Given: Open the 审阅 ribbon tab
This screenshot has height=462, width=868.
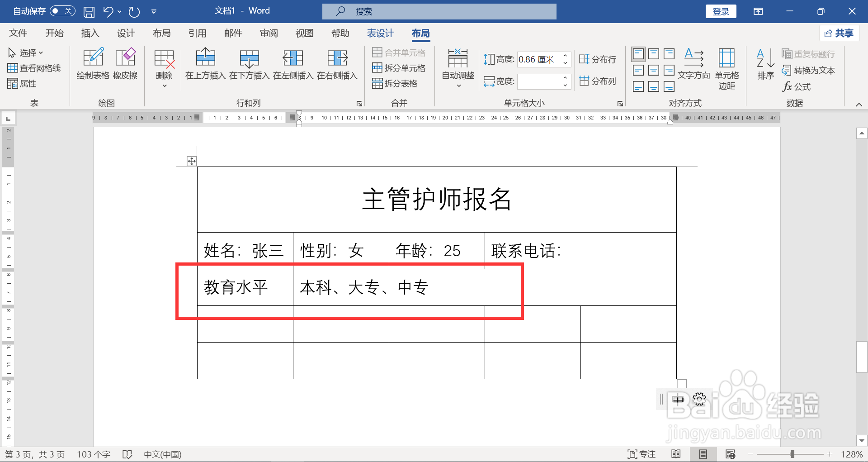Looking at the screenshot, I should pyautogui.click(x=269, y=33).
